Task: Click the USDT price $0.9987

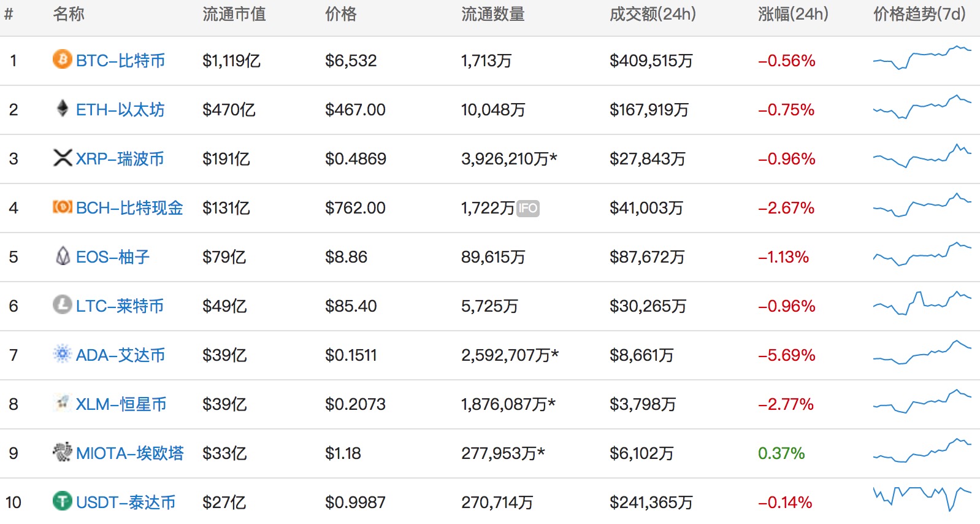Action: [x=355, y=503]
